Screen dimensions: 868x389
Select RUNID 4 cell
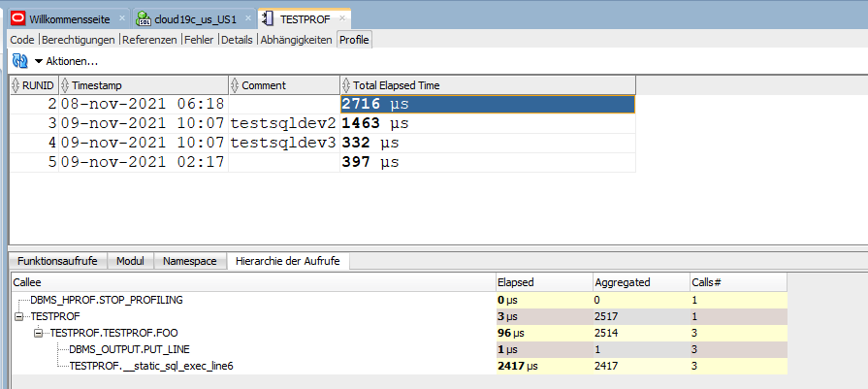(34, 143)
